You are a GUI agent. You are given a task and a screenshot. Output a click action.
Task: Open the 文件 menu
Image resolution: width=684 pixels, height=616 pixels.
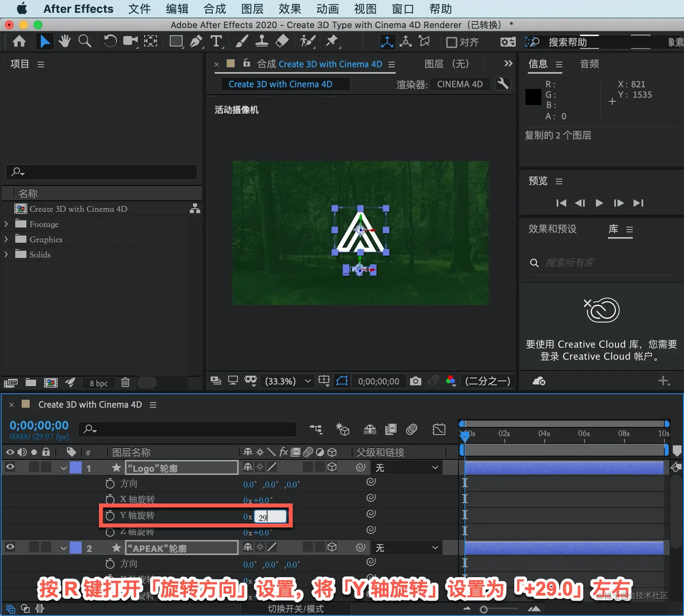139,9
